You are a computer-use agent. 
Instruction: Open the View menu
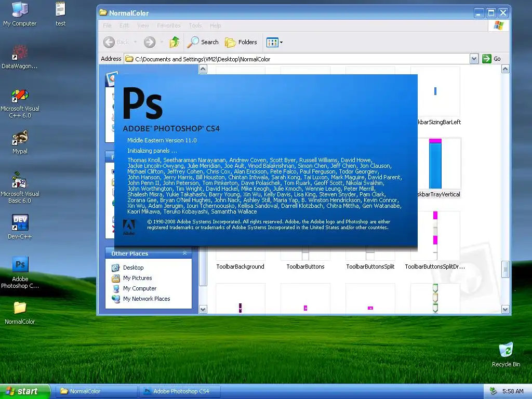point(143,25)
